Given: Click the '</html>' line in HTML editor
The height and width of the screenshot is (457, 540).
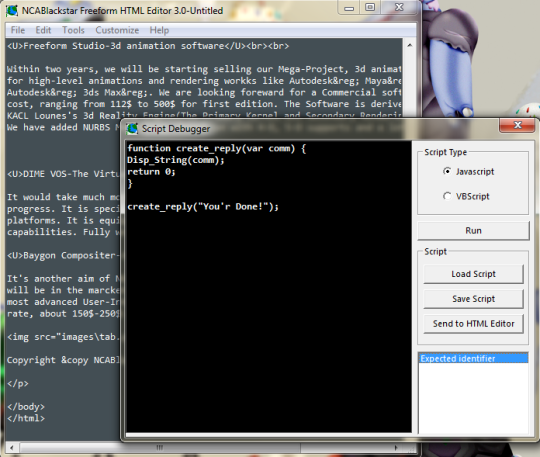Looking at the screenshot, I should (x=26, y=418).
